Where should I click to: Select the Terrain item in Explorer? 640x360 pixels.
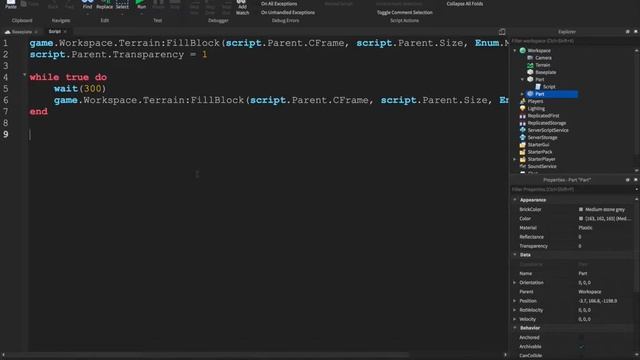[542, 65]
